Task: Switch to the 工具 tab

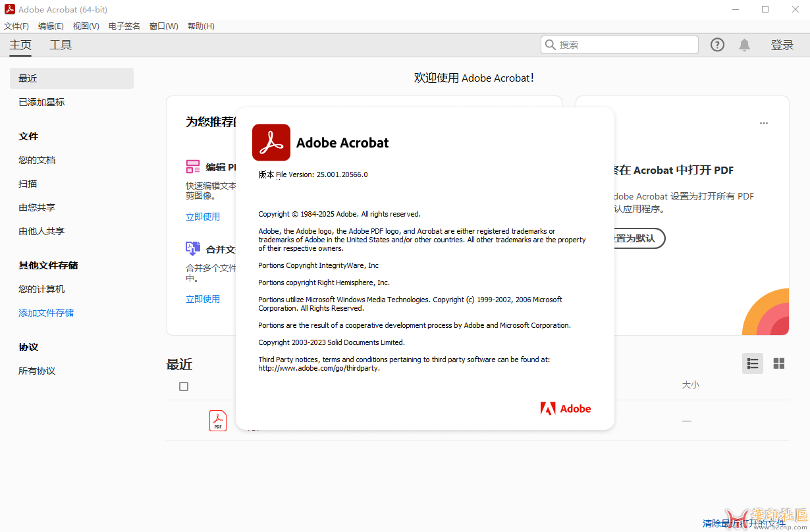Action: 61,45
